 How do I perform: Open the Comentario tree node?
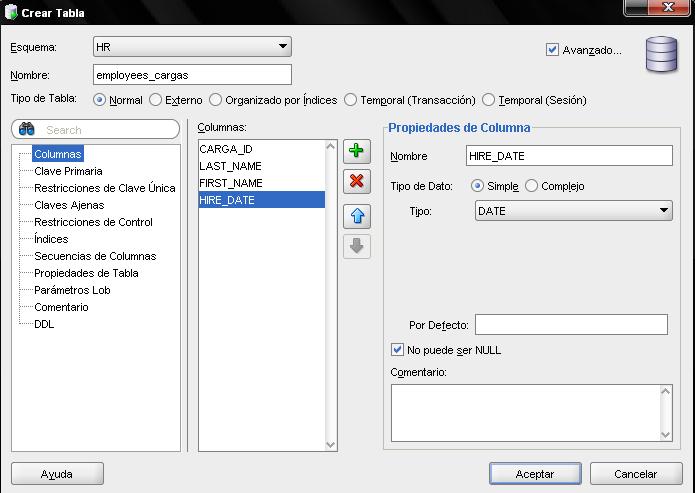tap(61, 307)
